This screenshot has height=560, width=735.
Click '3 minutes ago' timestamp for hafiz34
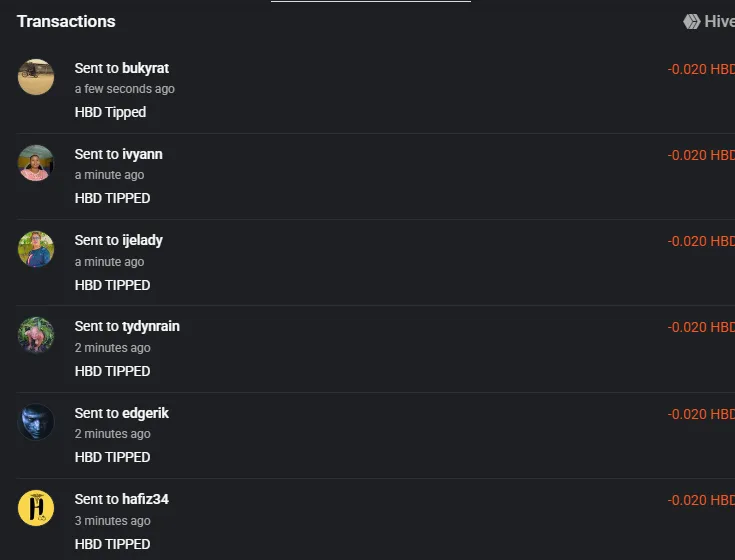click(x=112, y=521)
